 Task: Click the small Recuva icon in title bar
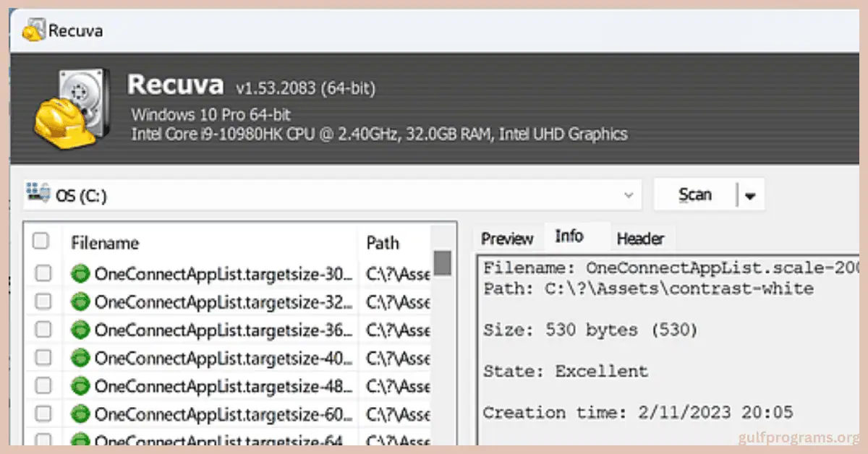tap(33, 30)
